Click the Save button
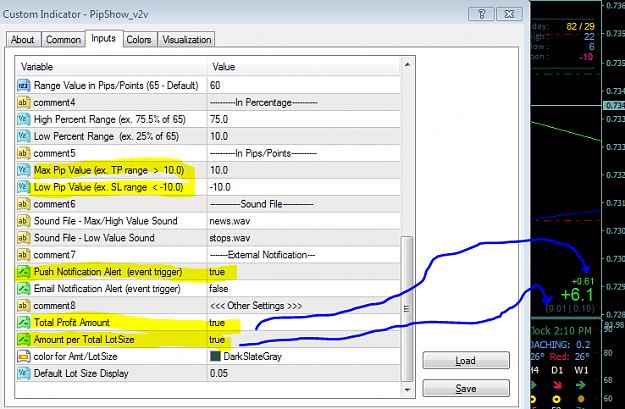This screenshot has width=625, height=409. (466, 388)
